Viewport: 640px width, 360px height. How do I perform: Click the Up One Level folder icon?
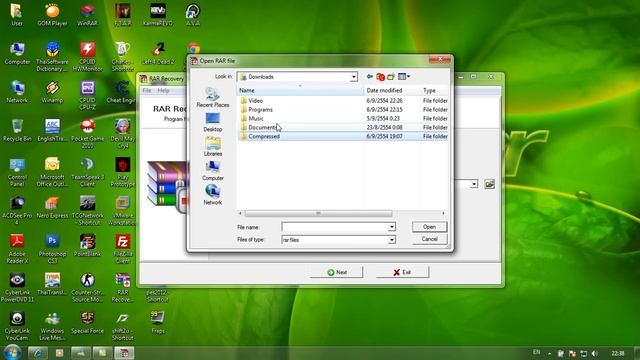[x=380, y=77]
